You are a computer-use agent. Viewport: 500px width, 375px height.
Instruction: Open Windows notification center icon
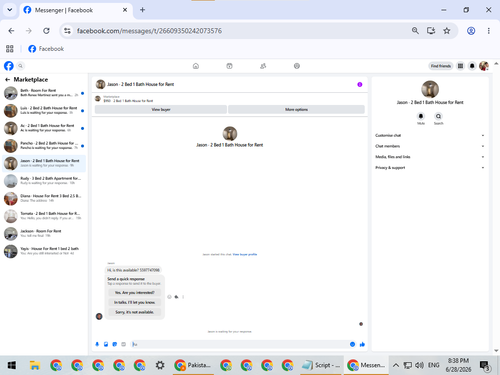tap(485, 365)
